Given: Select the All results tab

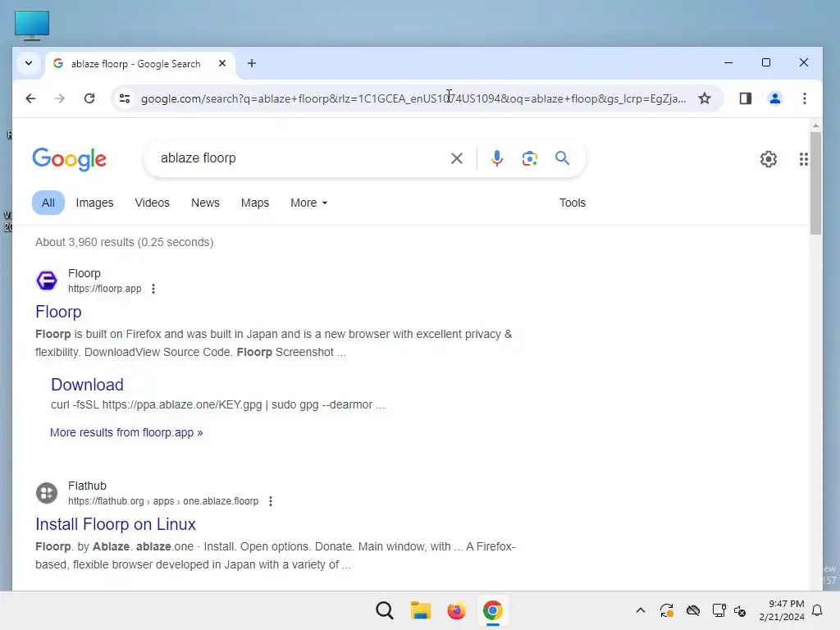Looking at the screenshot, I should pos(48,203).
